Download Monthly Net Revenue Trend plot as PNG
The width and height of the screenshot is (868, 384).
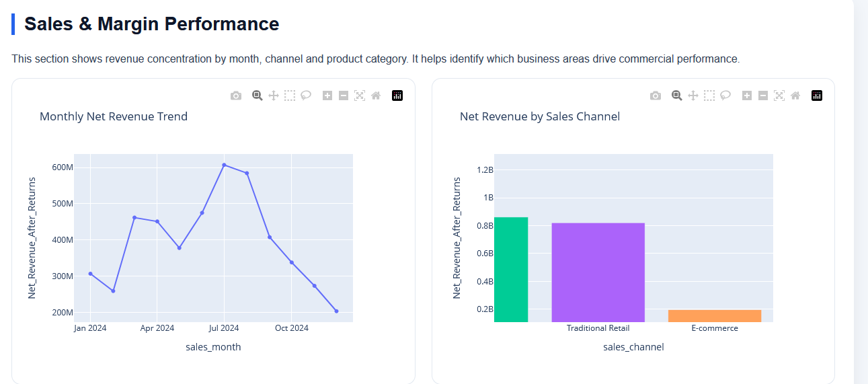pos(236,95)
